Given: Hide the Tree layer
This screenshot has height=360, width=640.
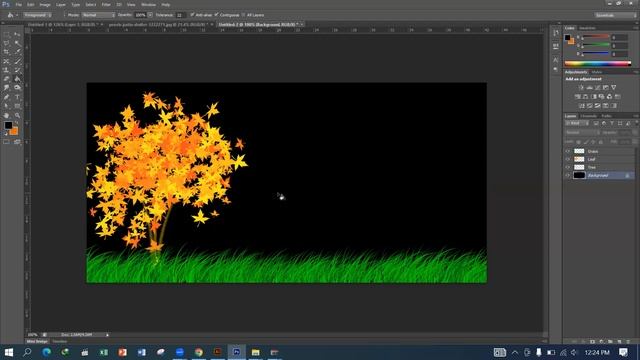Looking at the screenshot, I should point(568,167).
